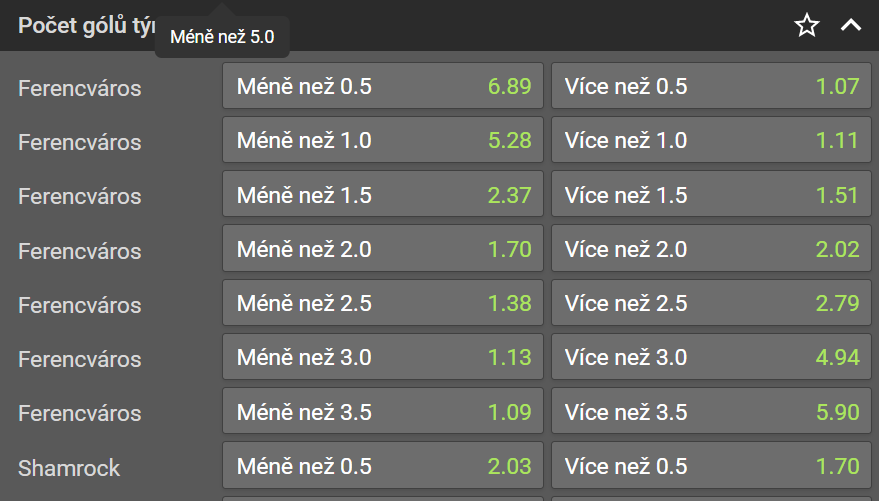Click Ferencváros Méně než 1.5 at 2.37
The image size is (879, 501).
tap(383, 194)
